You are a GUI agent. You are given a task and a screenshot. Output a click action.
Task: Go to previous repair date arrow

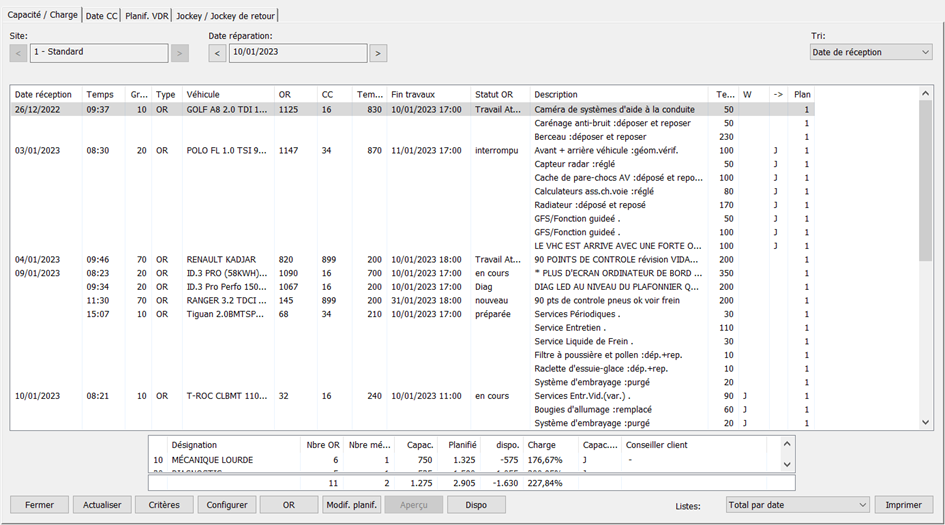[218, 53]
